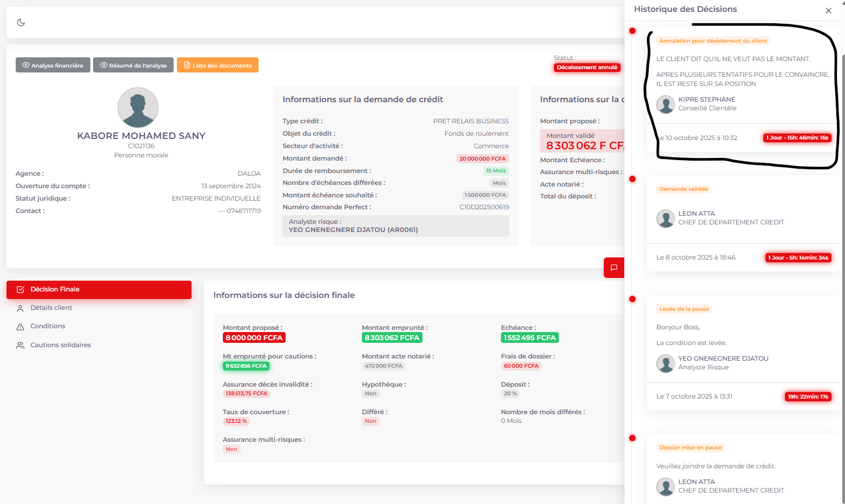Screen dimensions: 845x504
Task: Open Liste des documents
Action: [217, 65]
